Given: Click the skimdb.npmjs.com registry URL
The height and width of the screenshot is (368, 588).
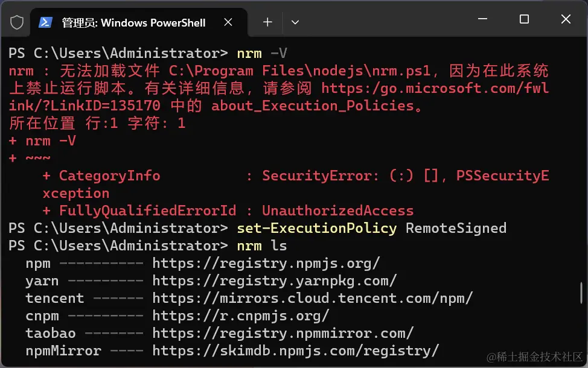Looking at the screenshot, I should (295, 351).
